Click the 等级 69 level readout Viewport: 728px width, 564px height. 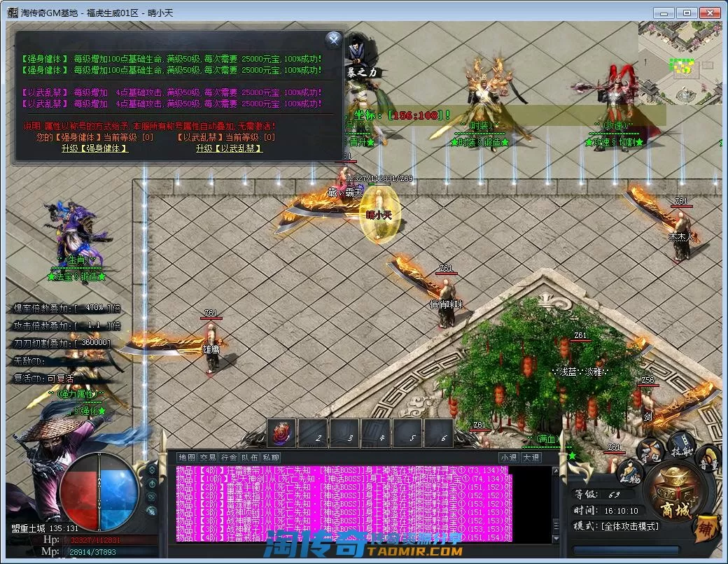pyautogui.click(x=603, y=495)
